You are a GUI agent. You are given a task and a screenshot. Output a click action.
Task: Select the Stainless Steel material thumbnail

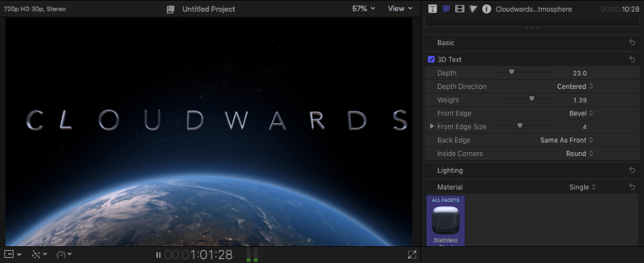pyautogui.click(x=445, y=221)
